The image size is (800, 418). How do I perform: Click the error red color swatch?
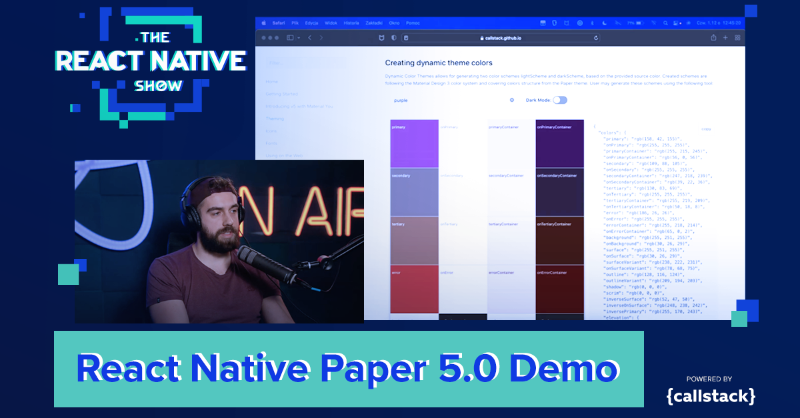coord(414,289)
